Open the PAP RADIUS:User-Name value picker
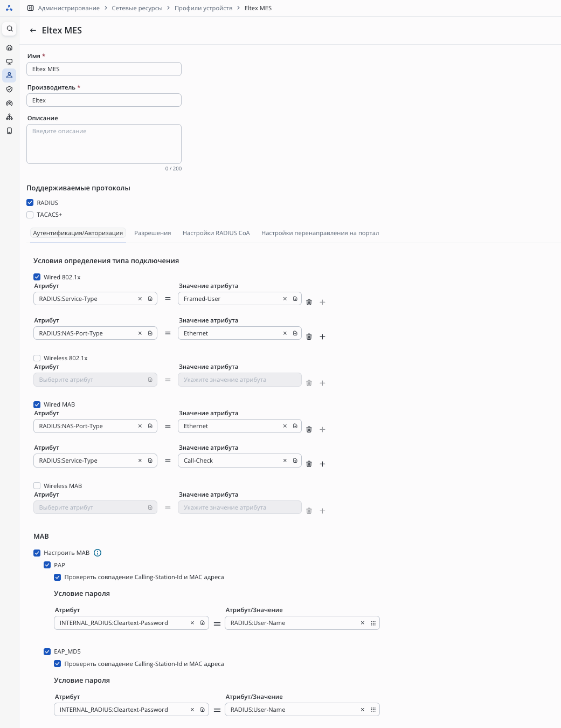Screen dimensions: 561x728 pos(373,623)
